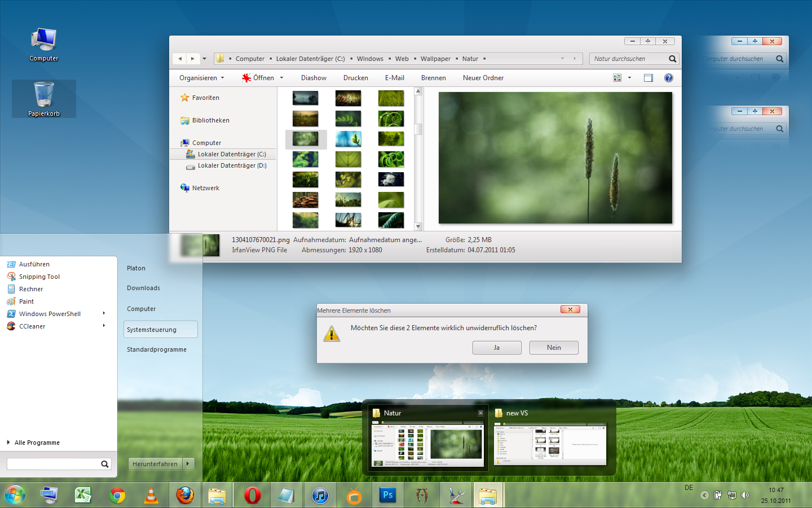Go back in the Natur Explorer window

click(180, 59)
